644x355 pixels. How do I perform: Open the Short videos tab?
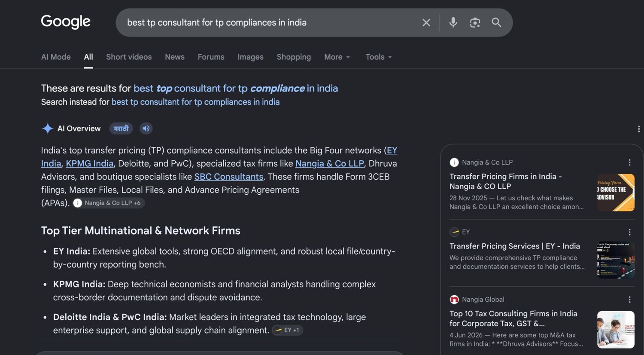[x=129, y=57]
